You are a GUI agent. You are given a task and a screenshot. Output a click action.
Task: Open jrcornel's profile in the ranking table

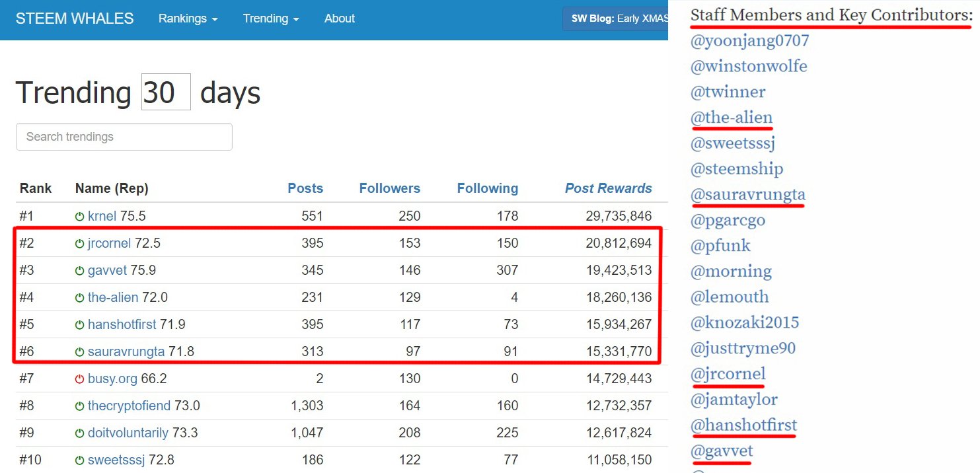click(110, 243)
